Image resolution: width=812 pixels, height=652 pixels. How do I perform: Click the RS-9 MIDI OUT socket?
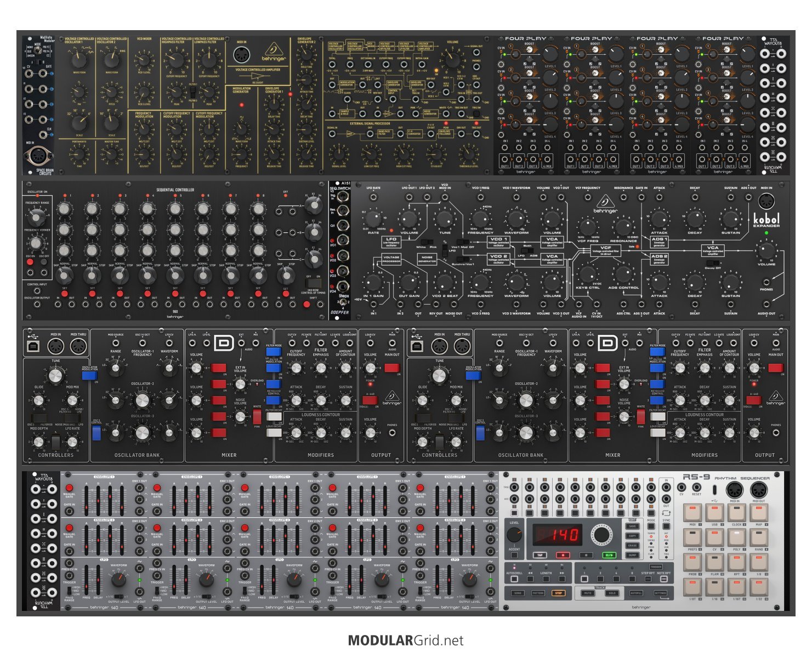(759, 490)
